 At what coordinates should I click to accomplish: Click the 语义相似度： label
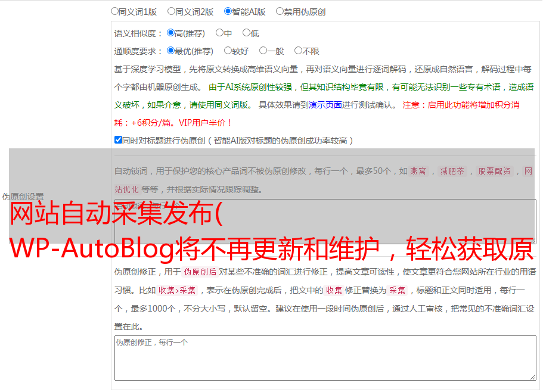click(x=138, y=33)
